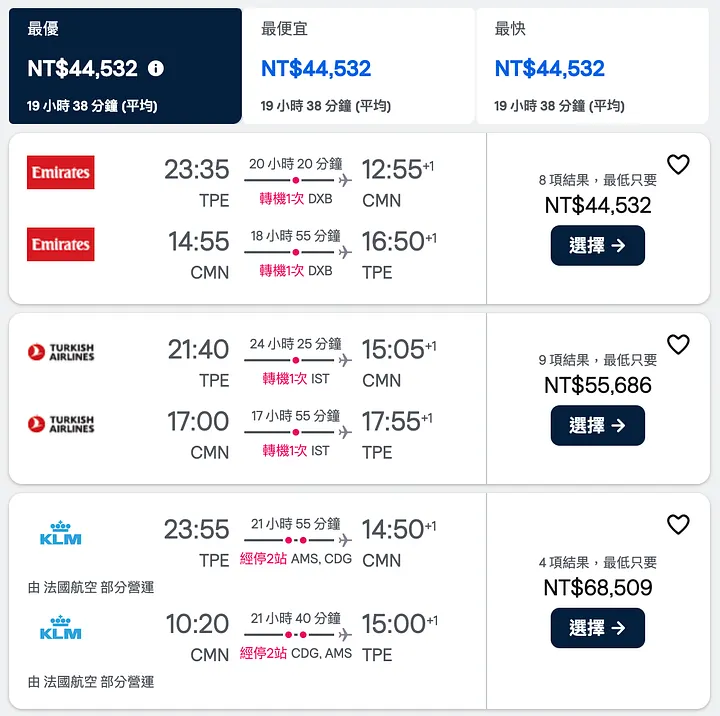Save the Emirates flight with heart icon
Viewport: 720px width, 716px height.
tap(678, 165)
